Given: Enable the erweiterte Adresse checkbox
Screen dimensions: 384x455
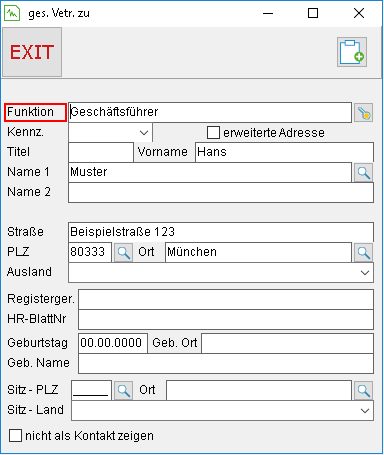Looking at the screenshot, I should [x=213, y=132].
